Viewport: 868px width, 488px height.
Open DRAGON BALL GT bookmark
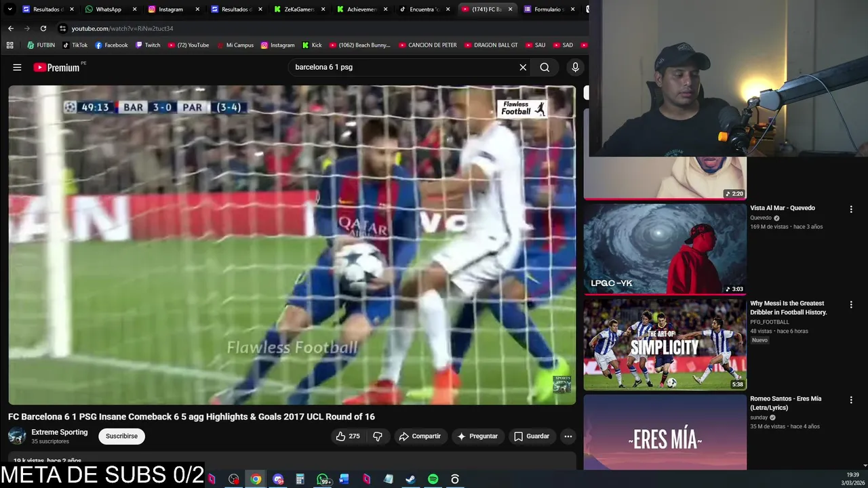(490, 45)
